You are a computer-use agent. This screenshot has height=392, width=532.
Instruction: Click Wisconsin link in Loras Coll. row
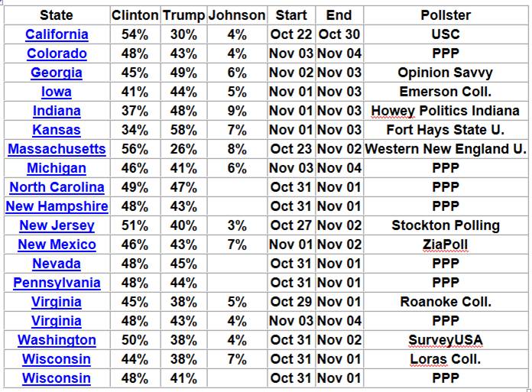pyautogui.click(x=57, y=359)
